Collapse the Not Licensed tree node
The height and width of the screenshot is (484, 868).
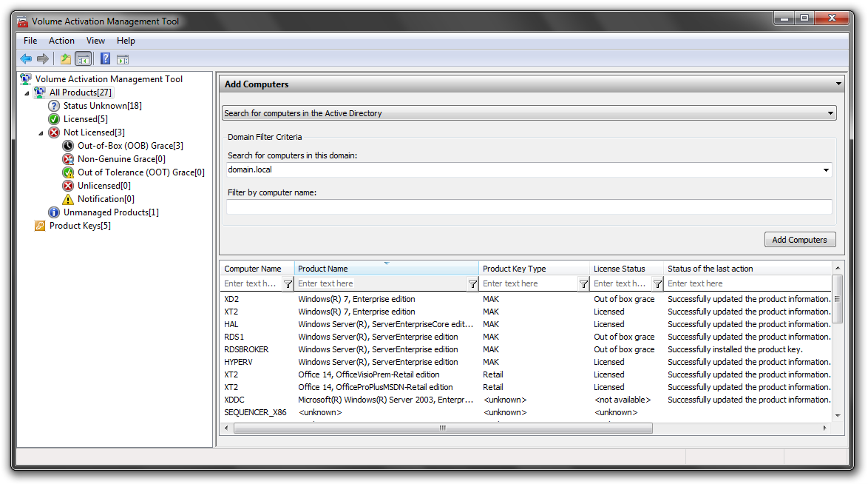tap(41, 133)
